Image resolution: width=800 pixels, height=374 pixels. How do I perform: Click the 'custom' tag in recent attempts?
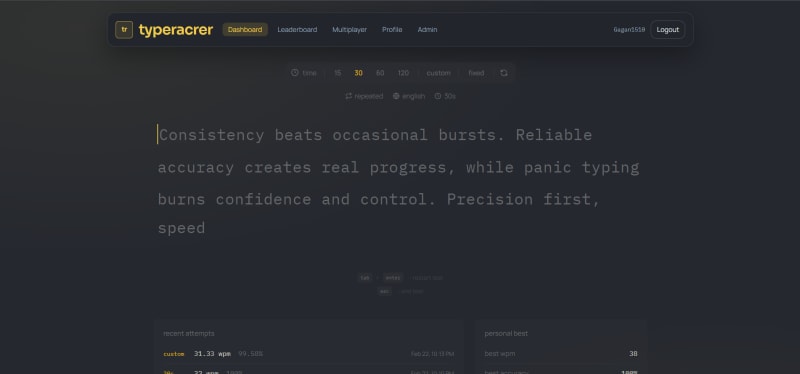173,354
